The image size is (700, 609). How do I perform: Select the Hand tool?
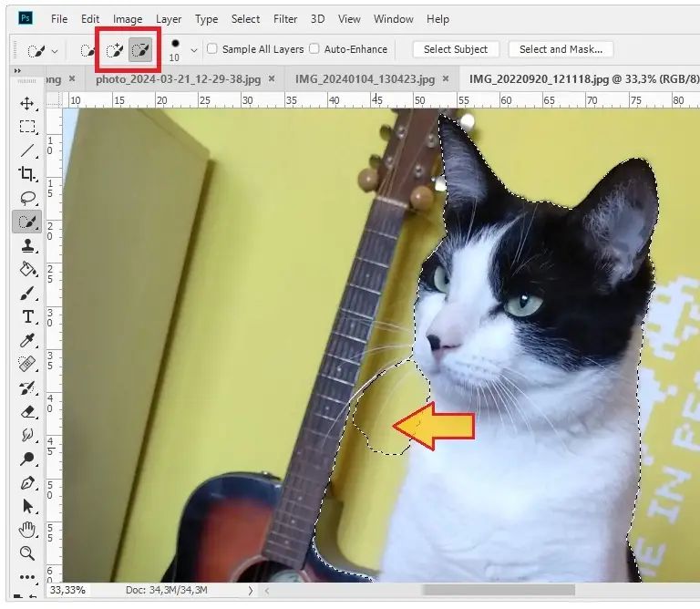(27, 530)
